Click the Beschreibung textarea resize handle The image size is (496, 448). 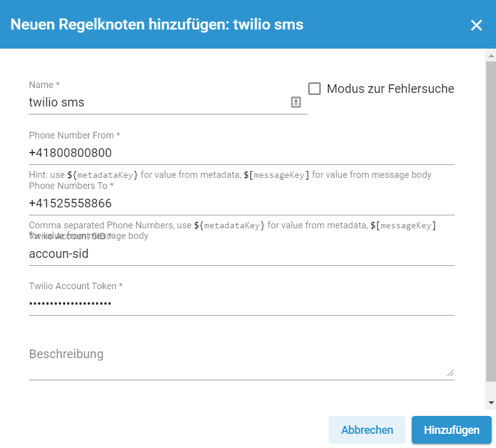click(450, 373)
